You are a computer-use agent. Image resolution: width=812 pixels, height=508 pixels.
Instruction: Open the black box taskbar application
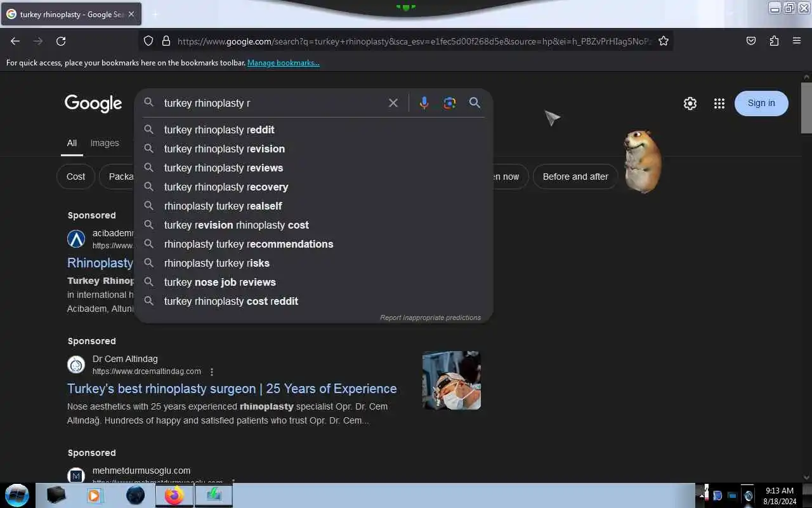(56, 495)
